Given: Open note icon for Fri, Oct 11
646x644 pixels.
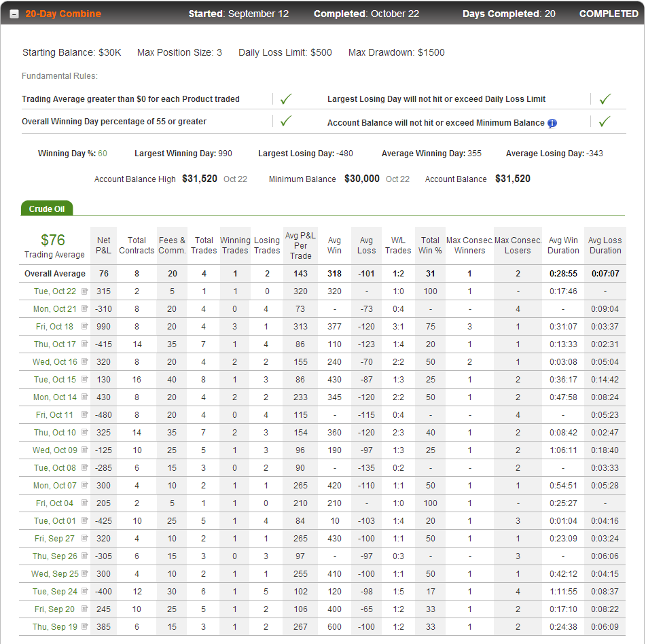Looking at the screenshot, I should (84, 414).
